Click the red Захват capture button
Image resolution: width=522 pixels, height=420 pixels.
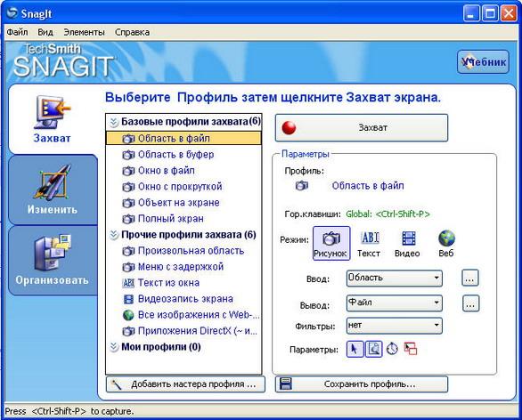[x=362, y=128]
